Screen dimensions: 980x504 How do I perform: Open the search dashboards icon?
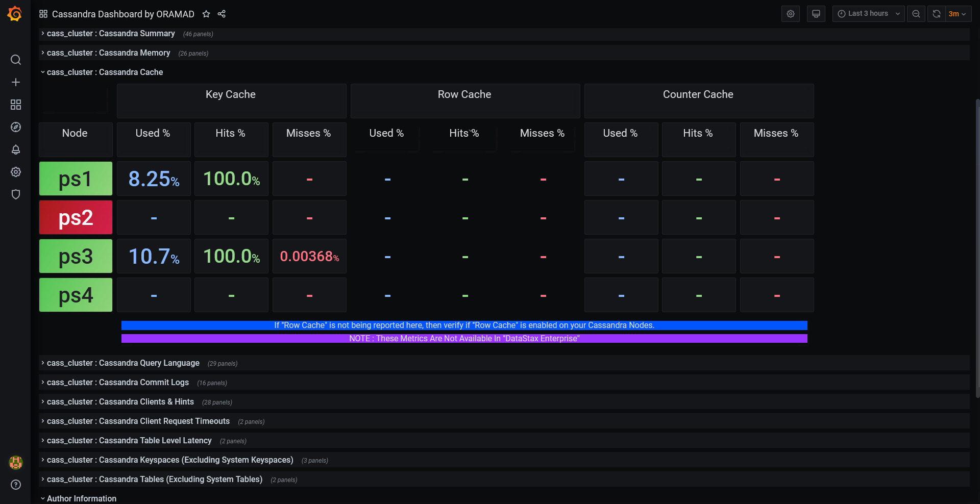pyautogui.click(x=16, y=60)
